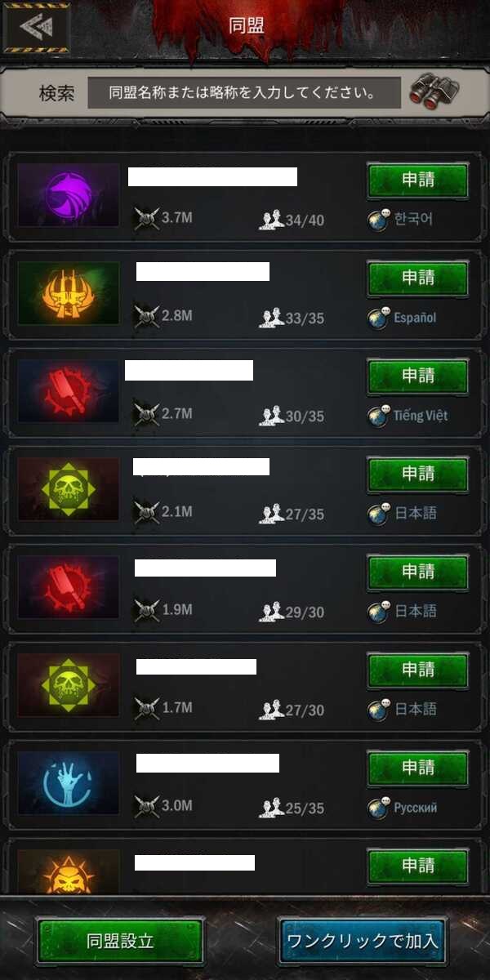Focus the alliance name search field

(x=244, y=92)
